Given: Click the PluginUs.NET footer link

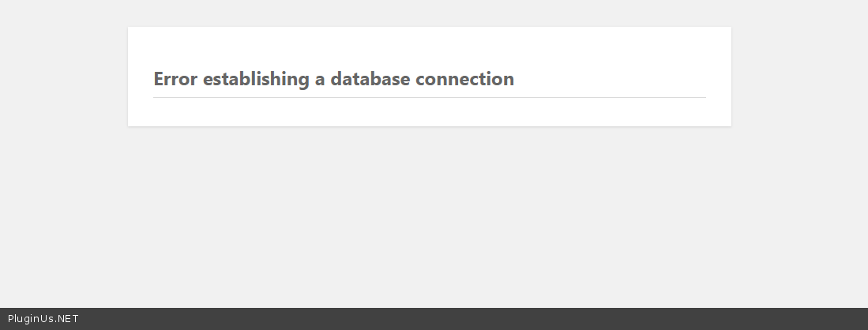Looking at the screenshot, I should [x=43, y=319].
